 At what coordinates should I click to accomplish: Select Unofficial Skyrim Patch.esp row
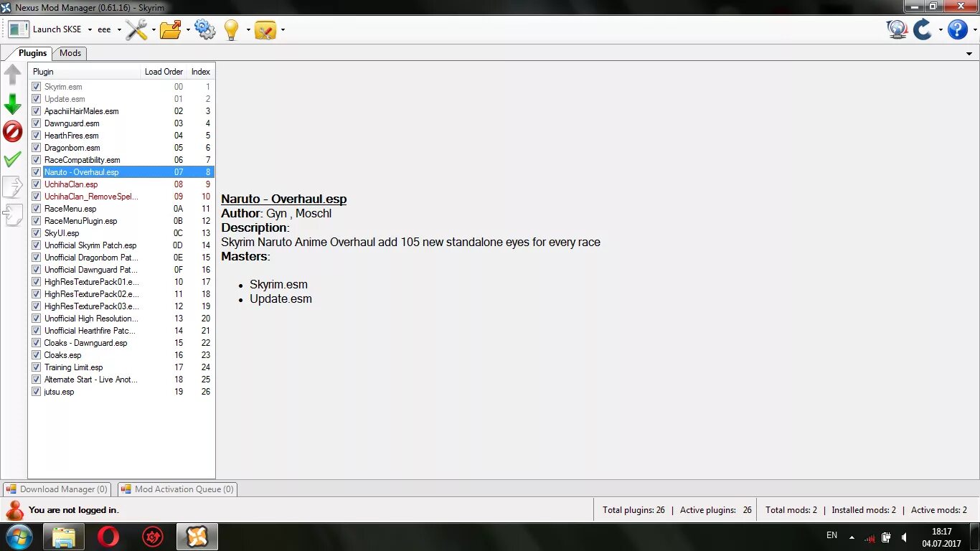coord(122,245)
